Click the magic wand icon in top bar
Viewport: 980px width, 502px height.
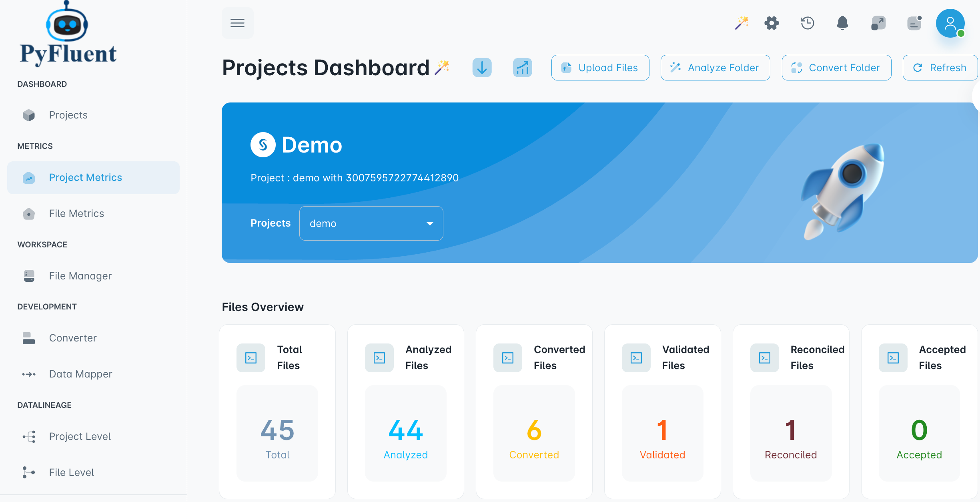(x=742, y=23)
